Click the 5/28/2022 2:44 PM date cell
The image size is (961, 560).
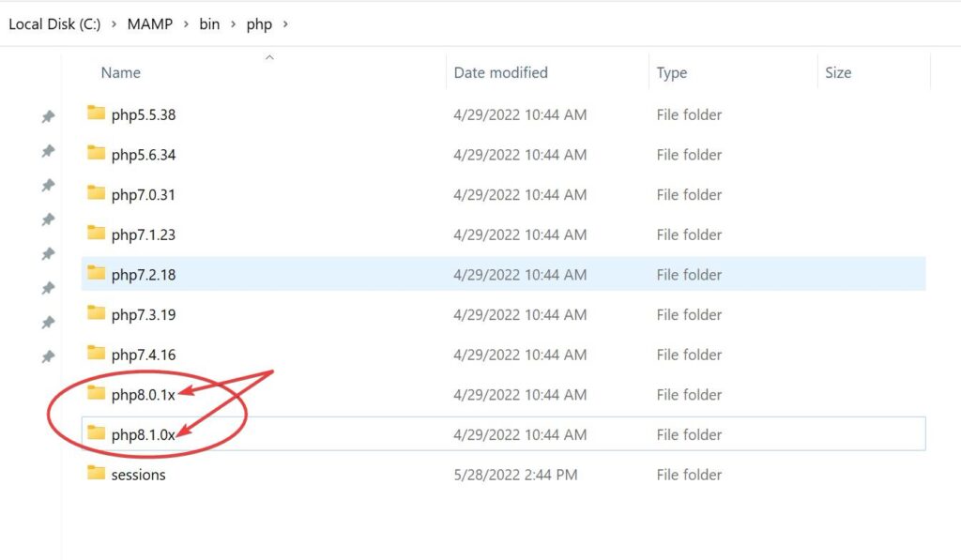coord(515,475)
